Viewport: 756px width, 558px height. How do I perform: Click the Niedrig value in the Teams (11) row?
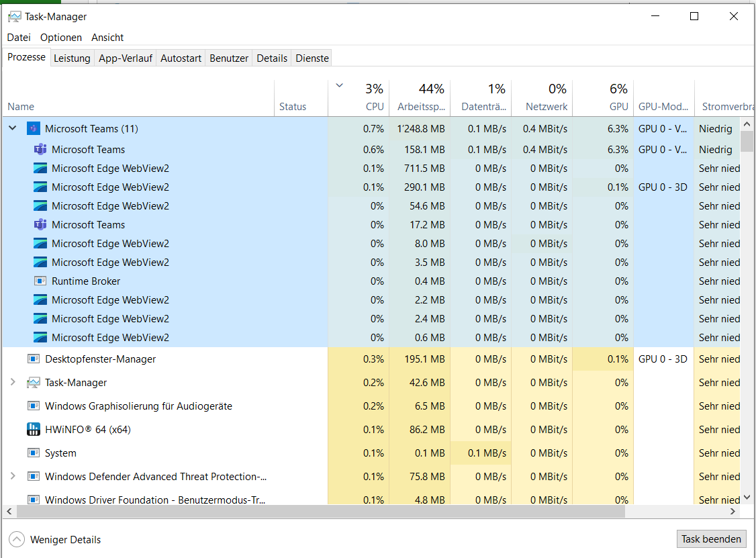tap(716, 129)
